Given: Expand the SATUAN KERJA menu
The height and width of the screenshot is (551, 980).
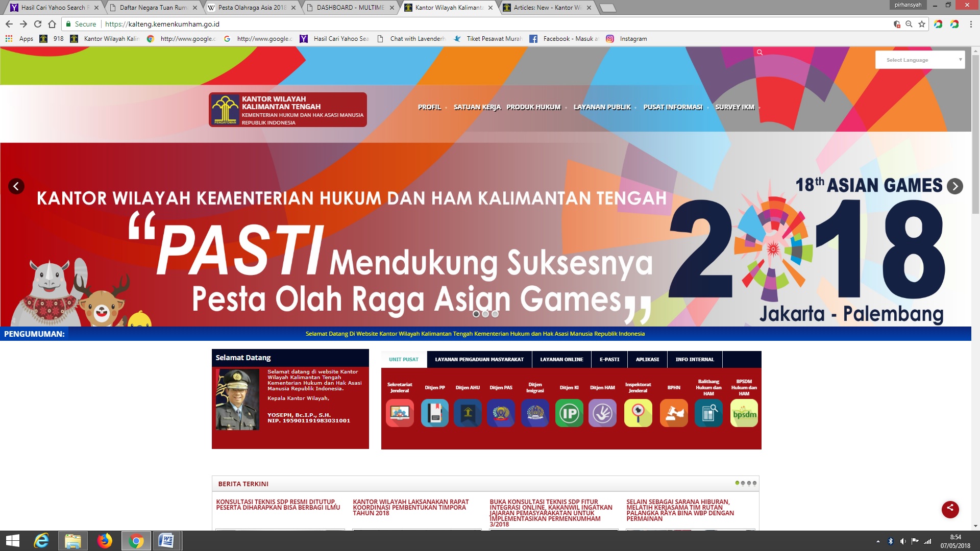Looking at the screenshot, I should pos(477,107).
